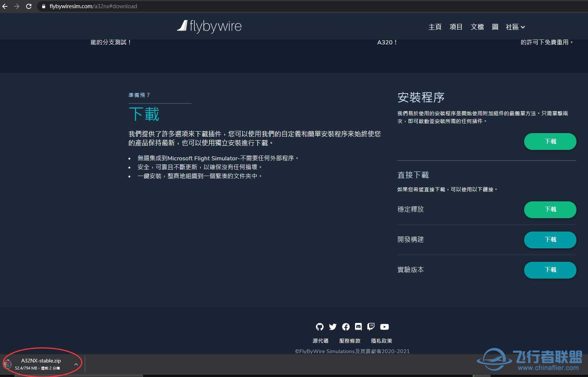Download the 開發構建 development build
The width and height of the screenshot is (588, 377).
tap(550, 240)
